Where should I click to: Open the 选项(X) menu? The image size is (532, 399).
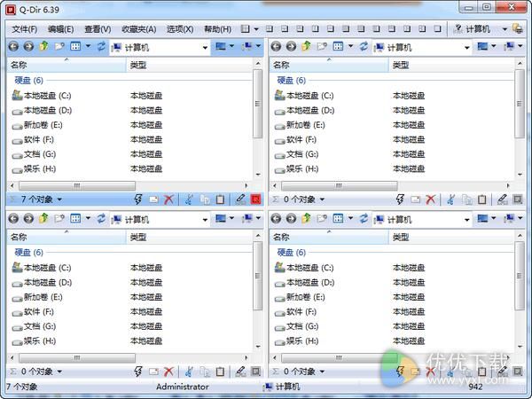click(x=180, y=29)
